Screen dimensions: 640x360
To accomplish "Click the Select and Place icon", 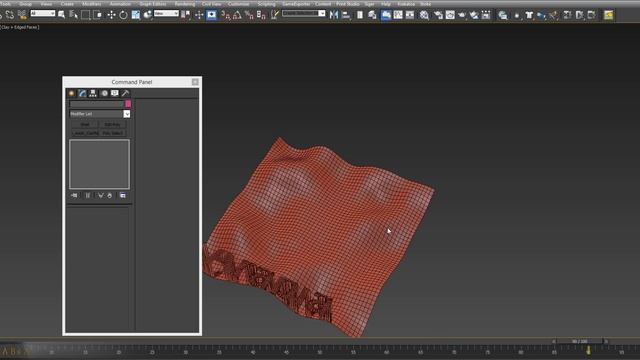I will [x=147, y=15].
